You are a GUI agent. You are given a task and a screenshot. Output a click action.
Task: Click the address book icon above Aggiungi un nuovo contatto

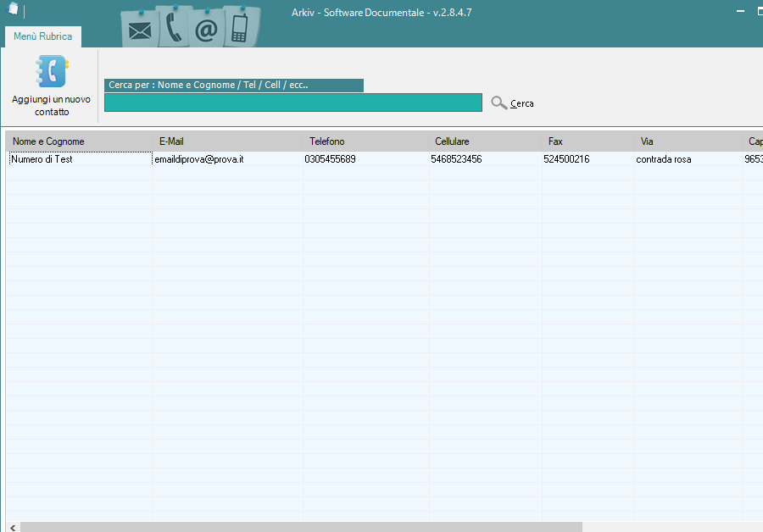(x=50, y=69)
